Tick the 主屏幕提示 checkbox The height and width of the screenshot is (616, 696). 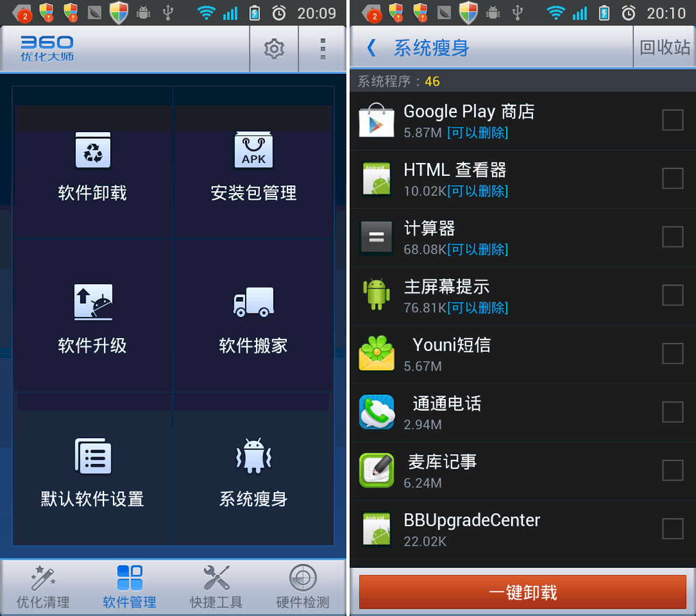coord(673,295)
